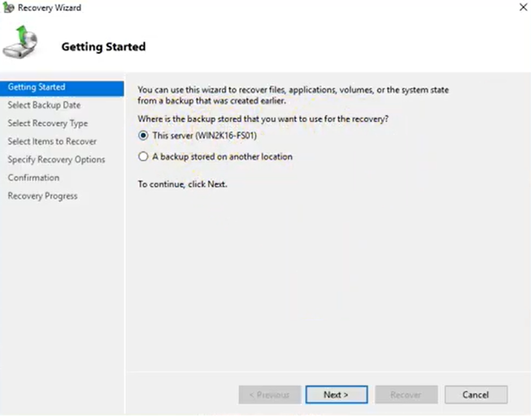This screenshot has height=416, width=532.
Task: Click the 'To continue, click Next.' text
Action: tap(182, 184)
